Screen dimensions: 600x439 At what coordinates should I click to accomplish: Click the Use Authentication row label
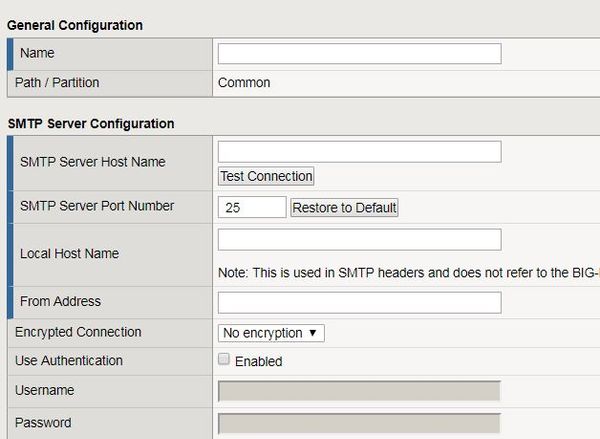click(x=69, y=360)
